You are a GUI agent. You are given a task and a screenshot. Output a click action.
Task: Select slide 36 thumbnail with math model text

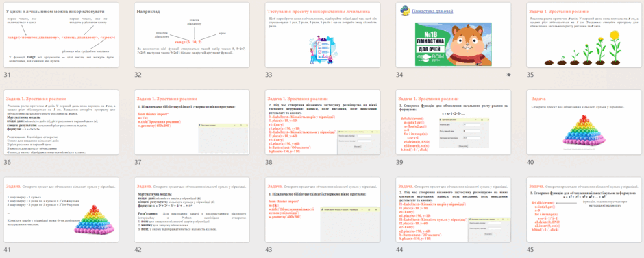tap(61, 122)
